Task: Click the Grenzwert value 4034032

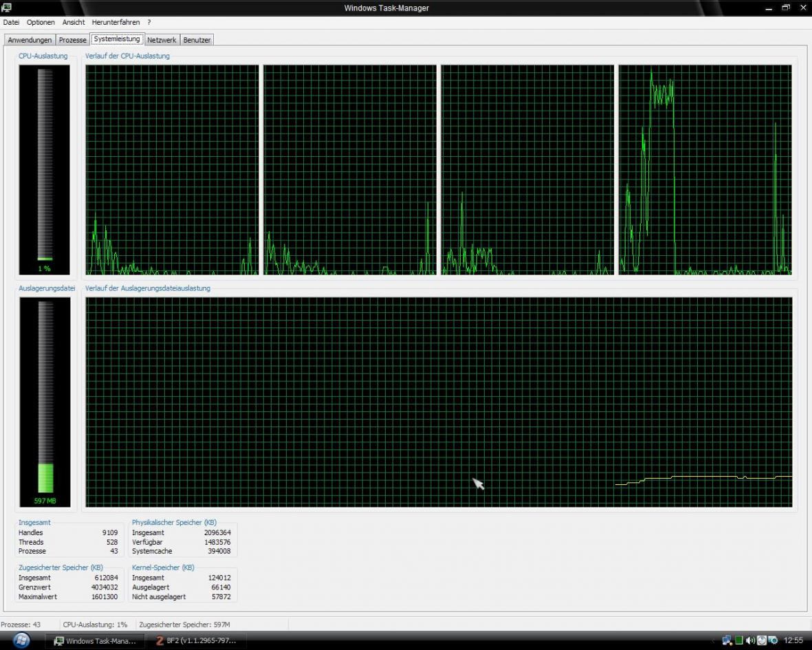Action: coord(105,587)
